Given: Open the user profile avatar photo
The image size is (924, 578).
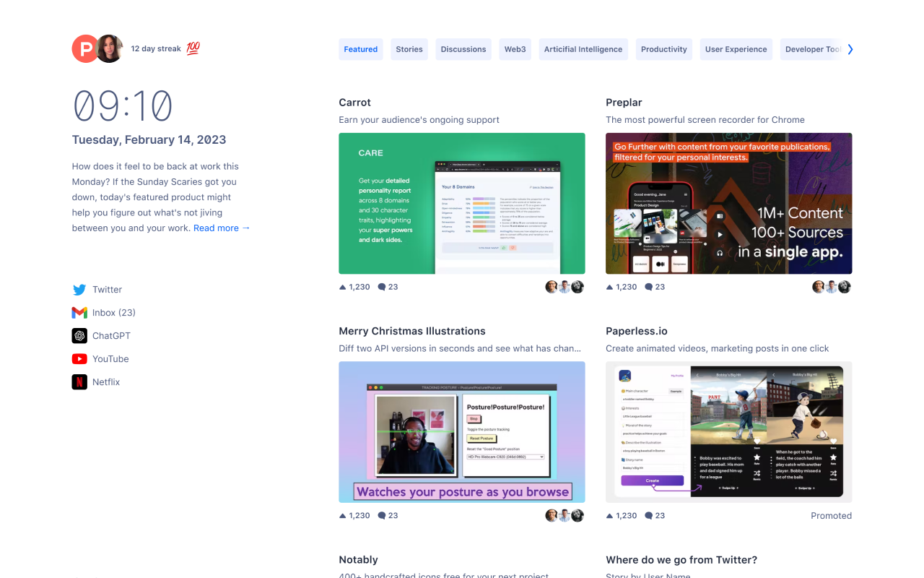Looking at the screenshot, I should tap(110, 49).
